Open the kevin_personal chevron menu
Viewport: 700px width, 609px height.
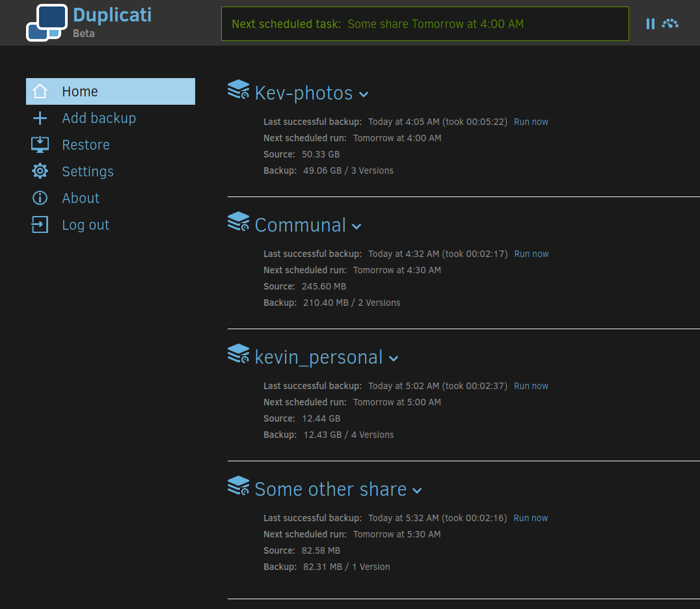(393, 359)
